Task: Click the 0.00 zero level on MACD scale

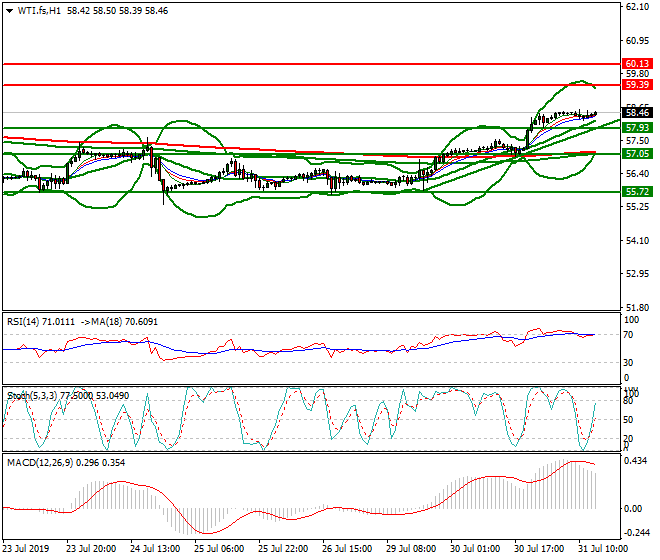Action: pyautogui.click(x=634, y=509)
